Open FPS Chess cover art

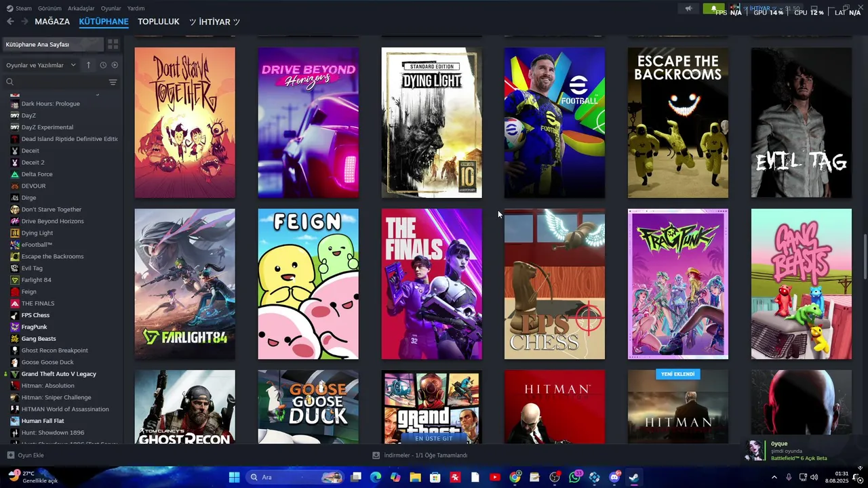coord(555,284)
